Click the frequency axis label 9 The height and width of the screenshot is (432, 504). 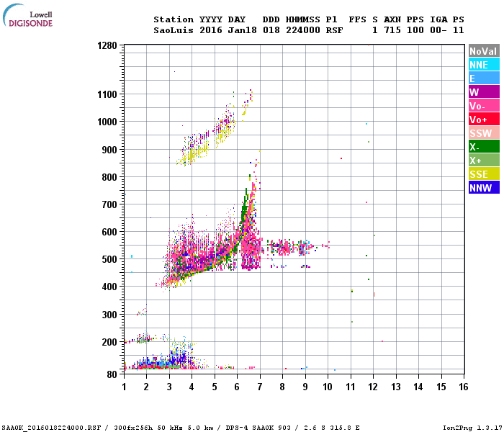tap(305, 387)
